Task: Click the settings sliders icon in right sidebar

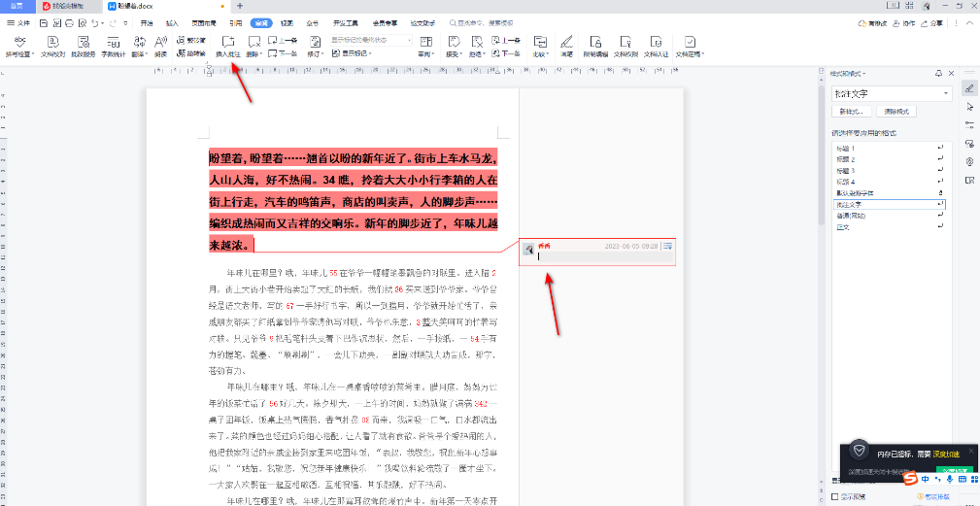Action: point(969,124)
